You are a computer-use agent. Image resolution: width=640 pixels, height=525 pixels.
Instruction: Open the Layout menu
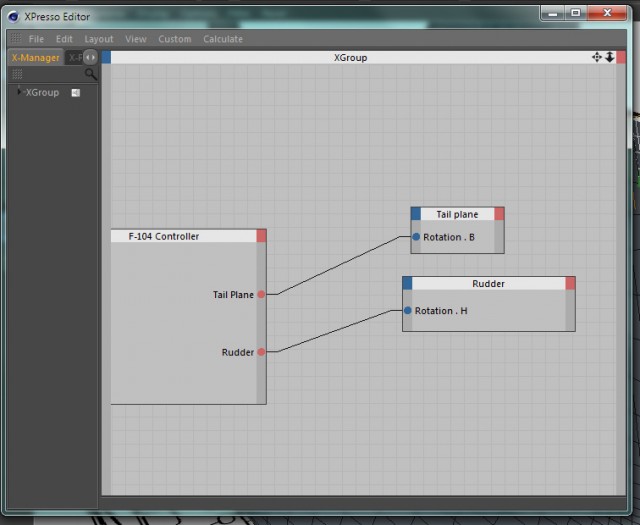98,39
